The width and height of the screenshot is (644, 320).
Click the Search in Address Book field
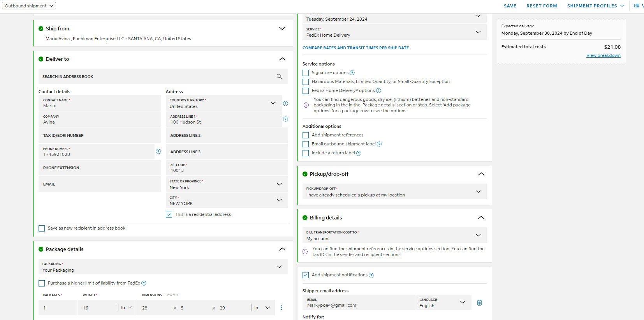click(x=163, y=76)
